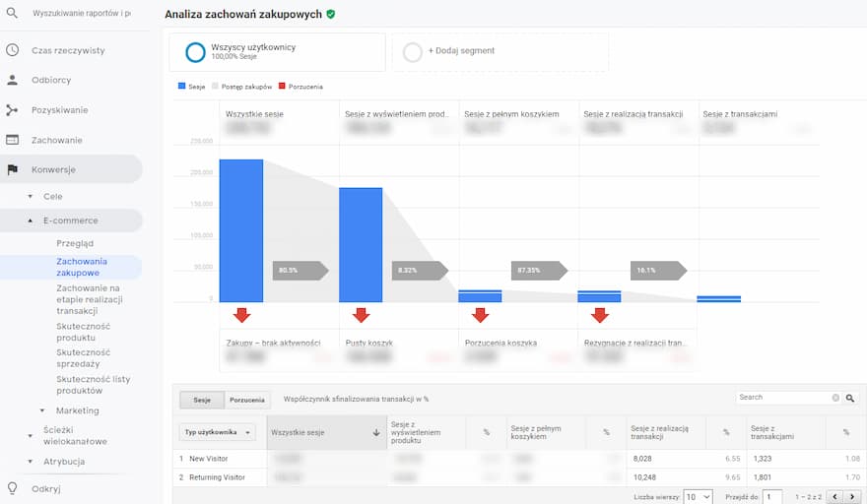The image size is (867, 504).
Task: Open the Przegląd menu item
Action: coord(75,243)
